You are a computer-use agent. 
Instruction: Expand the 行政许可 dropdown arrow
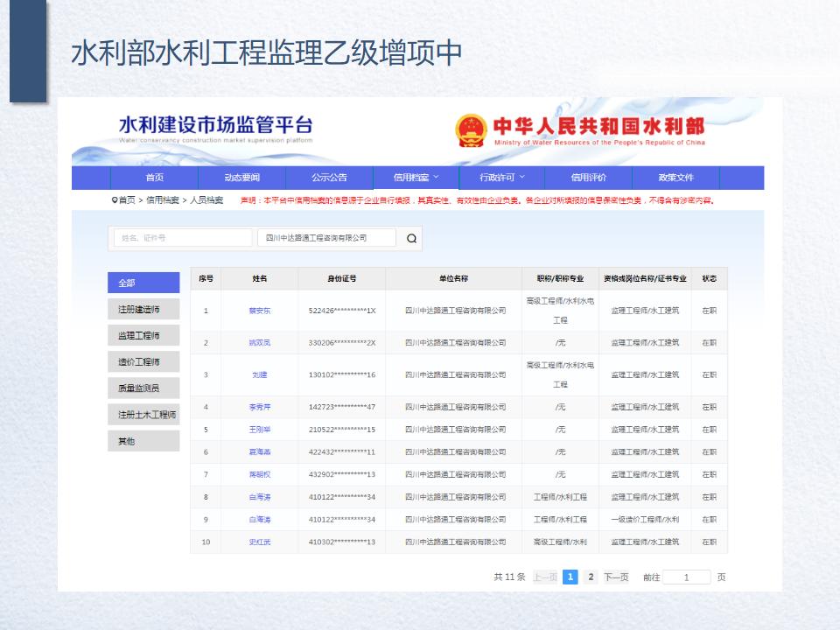[522, 177]
